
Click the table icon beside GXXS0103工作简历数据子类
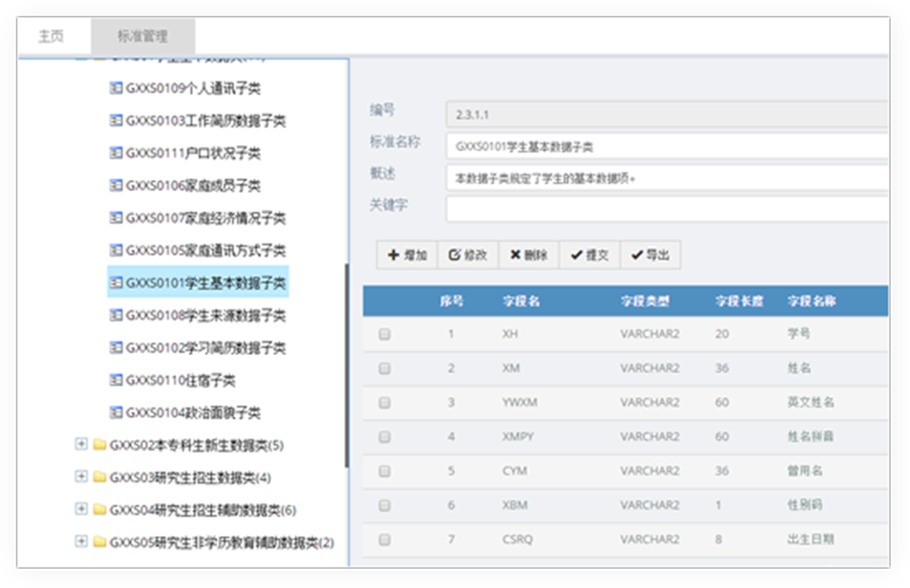(116, 121)
